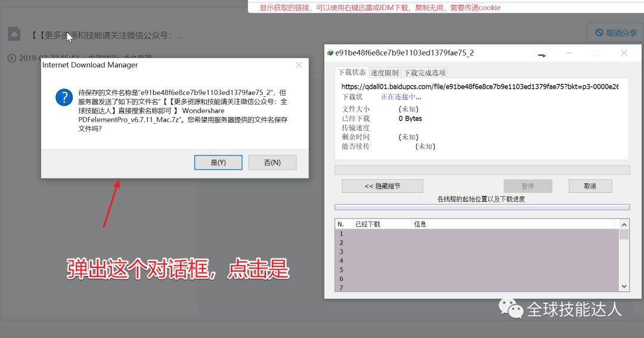The width and height of the screenshot is (644, 338).
Task: Click the blue question mark icon
Action: [x=64, y=97]
